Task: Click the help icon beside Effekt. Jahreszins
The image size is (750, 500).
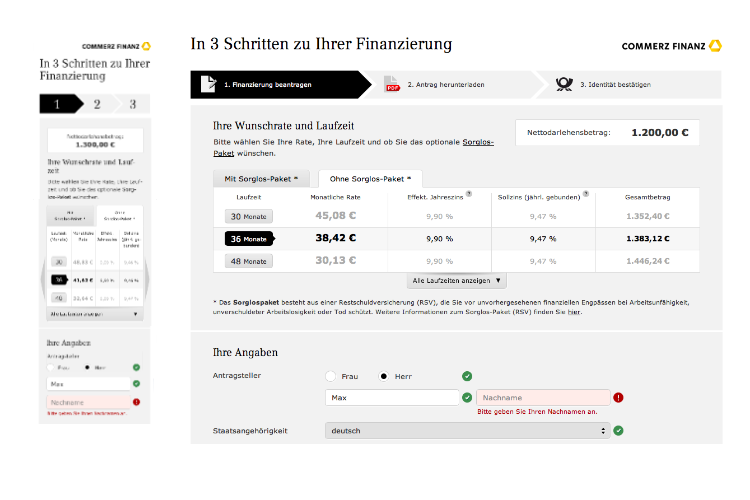Action: point(469,194)
